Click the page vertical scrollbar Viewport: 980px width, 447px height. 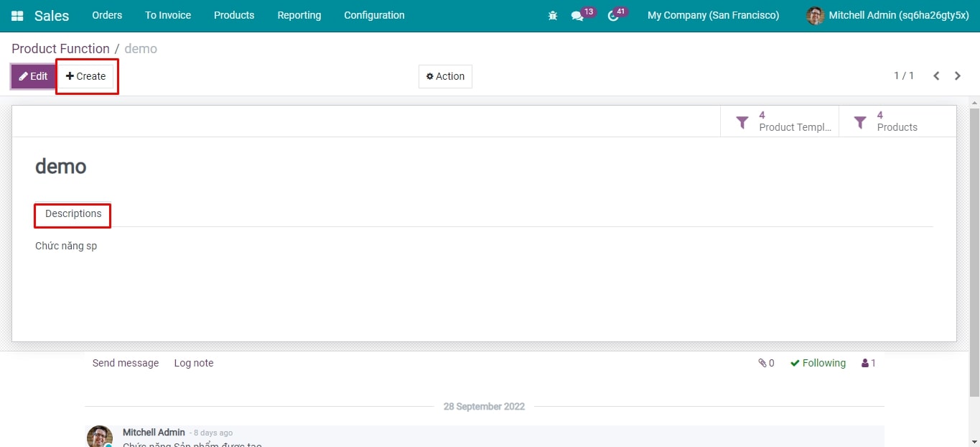point(974,252)
